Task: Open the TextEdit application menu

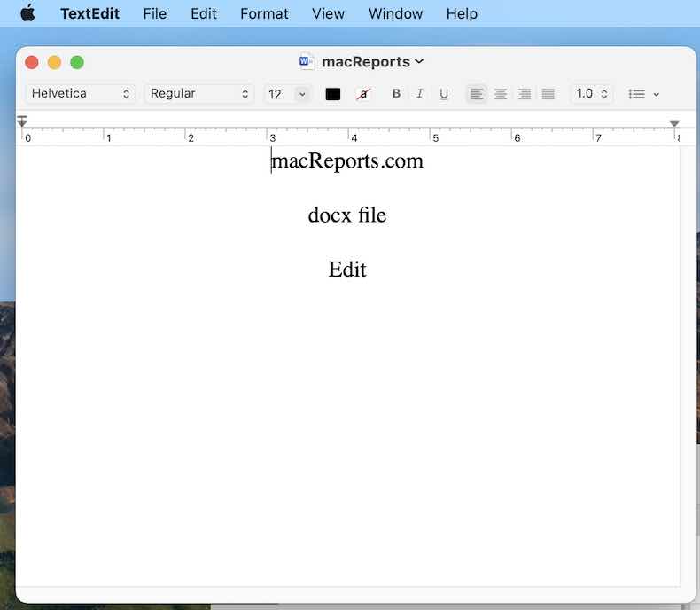Action: pyautogui.click(x=90, y=13)
